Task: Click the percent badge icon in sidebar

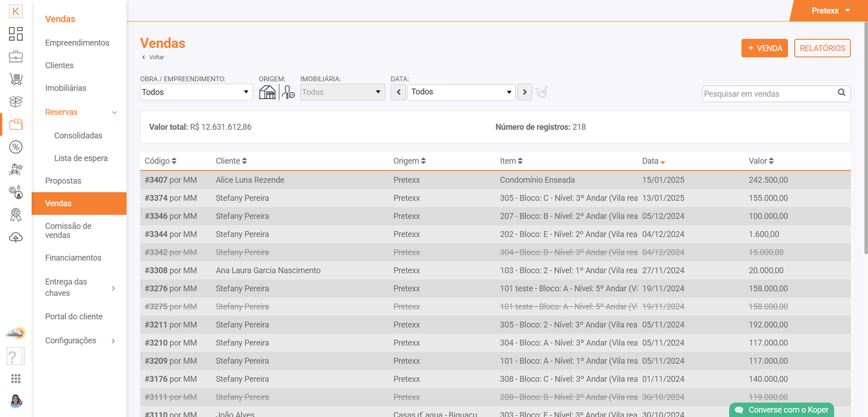Action: point(16,147)
